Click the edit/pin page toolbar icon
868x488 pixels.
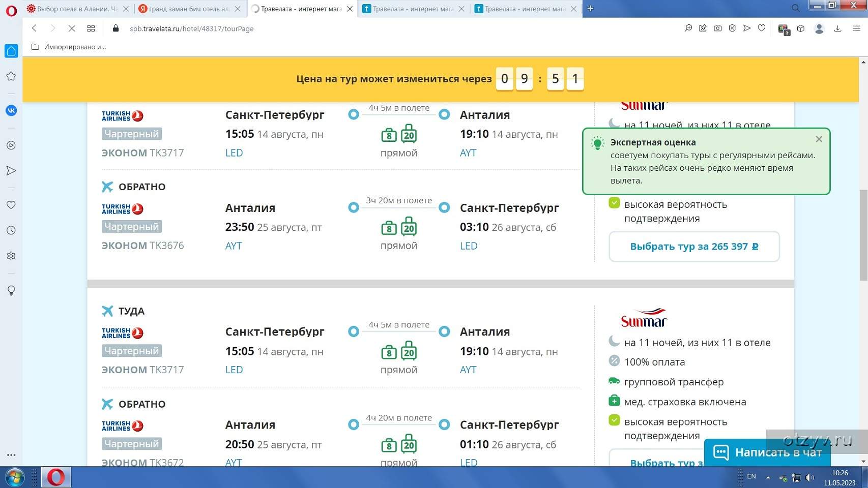[x=703, y=28]
